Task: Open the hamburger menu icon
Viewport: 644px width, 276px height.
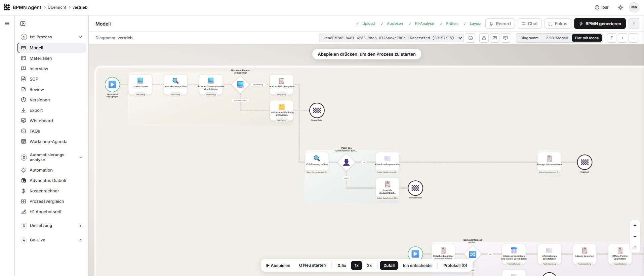Action: point(7,24)
